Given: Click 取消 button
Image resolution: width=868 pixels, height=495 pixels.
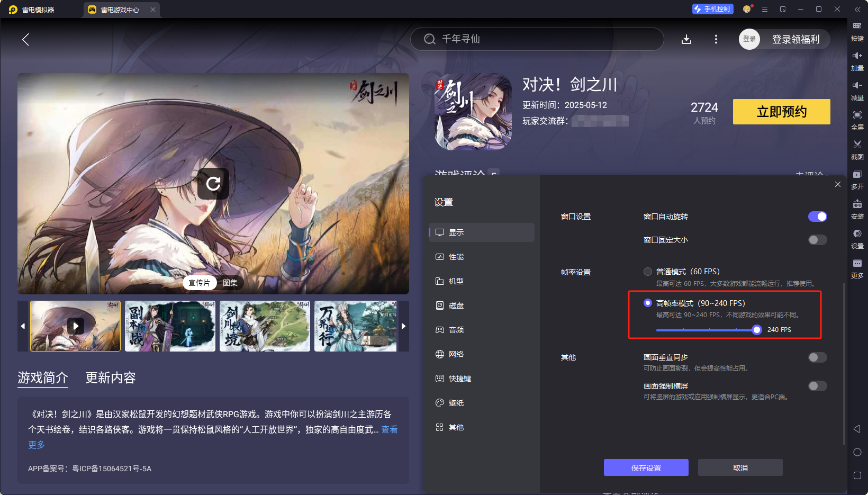Looking at the screenshot, I should [x=740, y=467].
